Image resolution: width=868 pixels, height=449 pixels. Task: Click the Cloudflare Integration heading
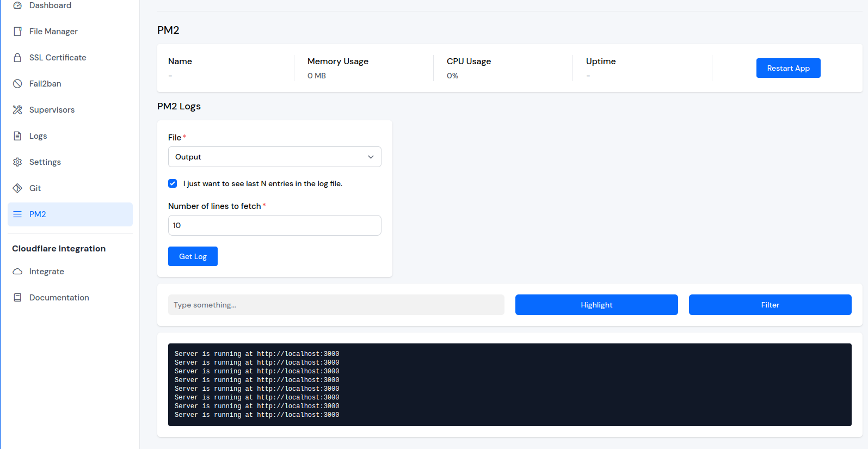pyautogui.click(x=59, y=249)
